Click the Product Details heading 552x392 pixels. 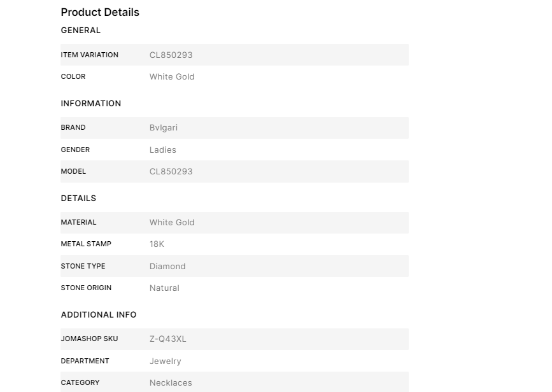pos(100,12)
